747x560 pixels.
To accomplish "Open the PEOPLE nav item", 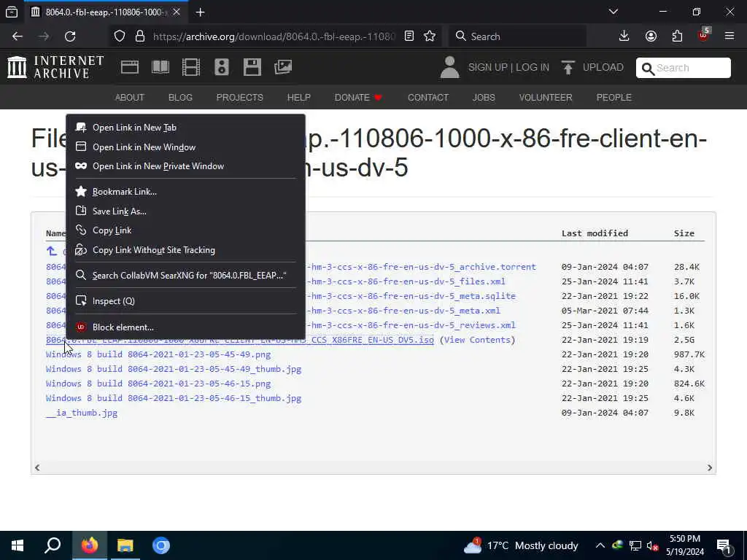I will pyautogui.click(x=614, y=98).
